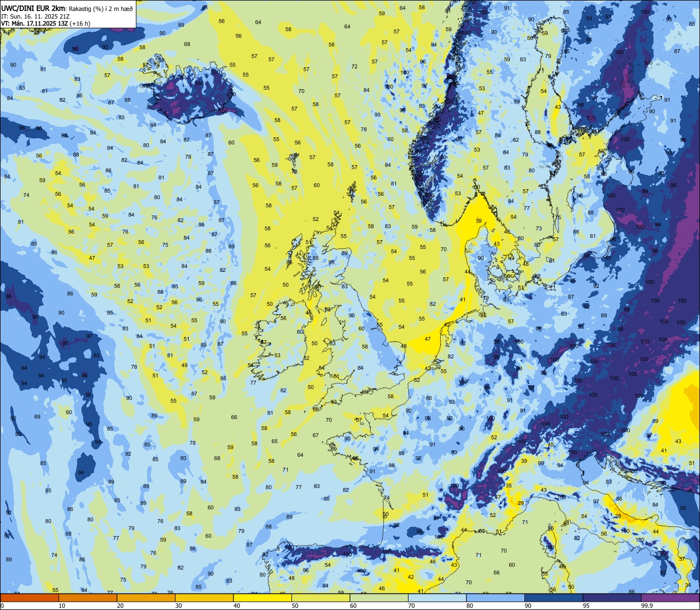Click the 20–30 light orange legend swatch

click(x=146, y=597)
